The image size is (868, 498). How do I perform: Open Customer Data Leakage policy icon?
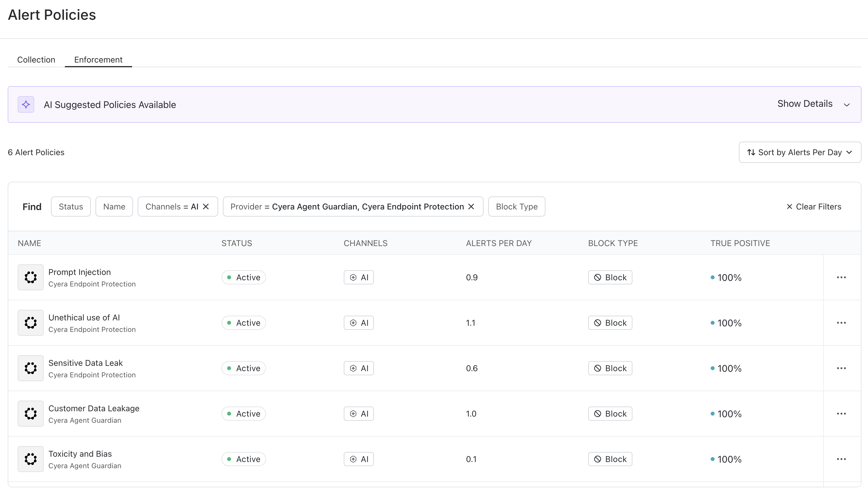pyautogui.click(x=31, y=414)
